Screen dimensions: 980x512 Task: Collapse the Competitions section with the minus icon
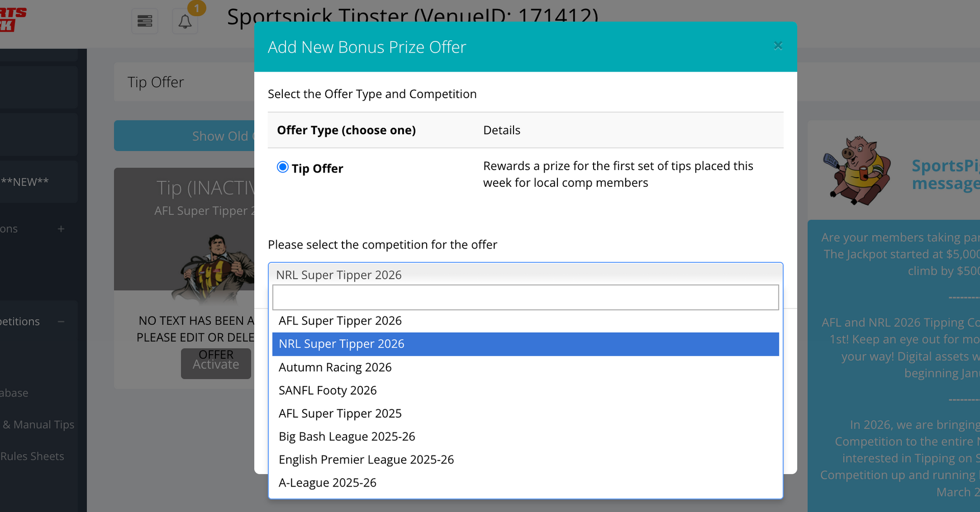(x=61, y=322)
